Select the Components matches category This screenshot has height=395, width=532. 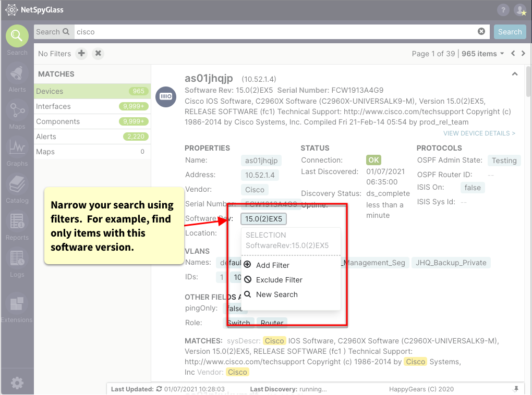pos(92,121)
